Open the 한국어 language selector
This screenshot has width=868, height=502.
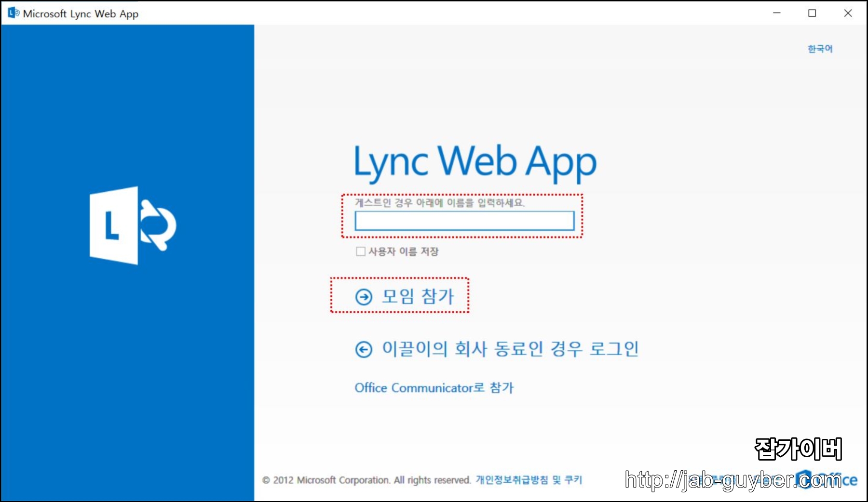820,49
